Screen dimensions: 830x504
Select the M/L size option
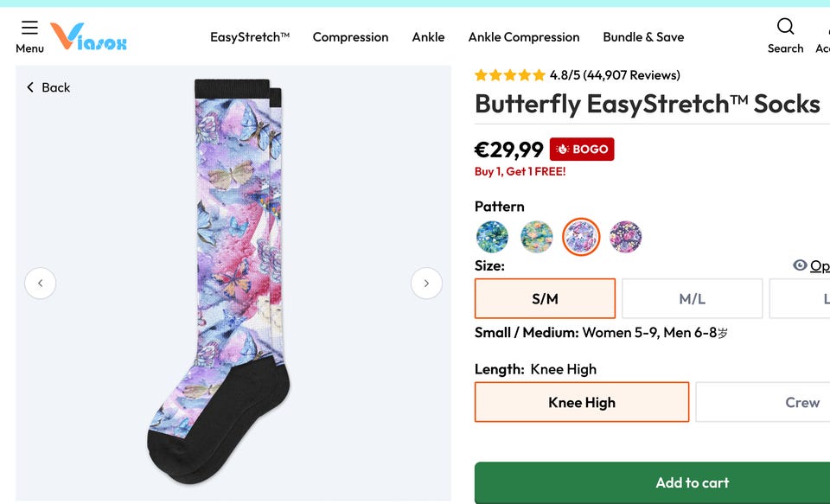(x=692, y=299)
